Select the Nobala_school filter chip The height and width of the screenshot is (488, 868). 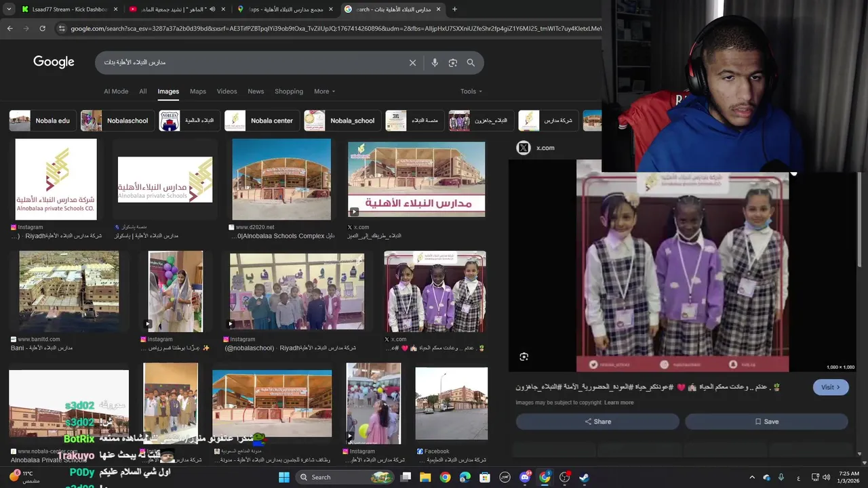[x=341, y=121]
